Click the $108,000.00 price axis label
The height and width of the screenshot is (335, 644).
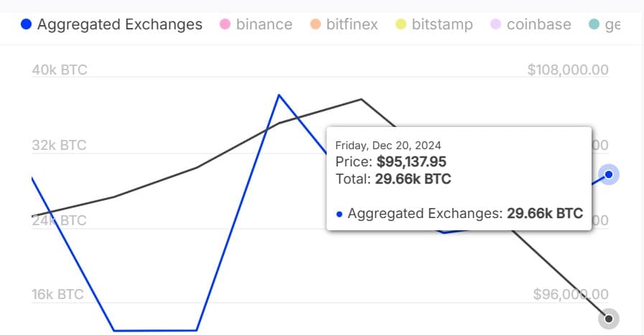click(x=567, y=70)
